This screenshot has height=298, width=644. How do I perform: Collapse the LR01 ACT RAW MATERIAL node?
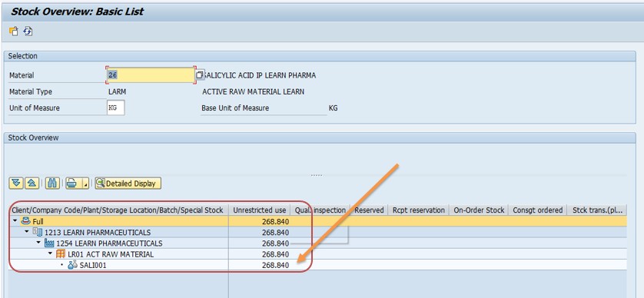tap(51, 254)
